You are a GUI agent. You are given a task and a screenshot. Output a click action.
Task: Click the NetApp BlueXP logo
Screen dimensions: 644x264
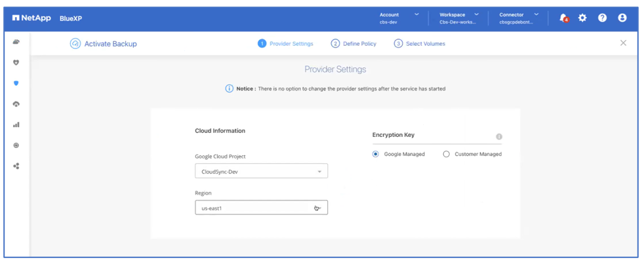47,18
